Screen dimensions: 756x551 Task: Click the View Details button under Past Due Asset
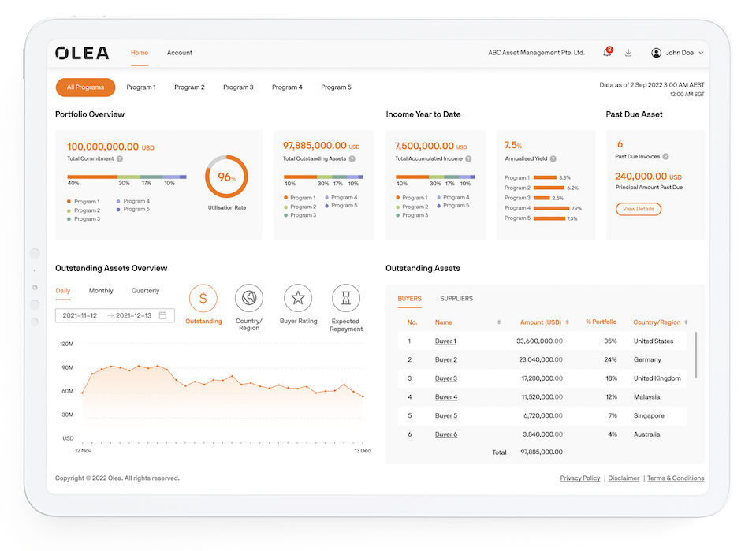coord(639,209)
